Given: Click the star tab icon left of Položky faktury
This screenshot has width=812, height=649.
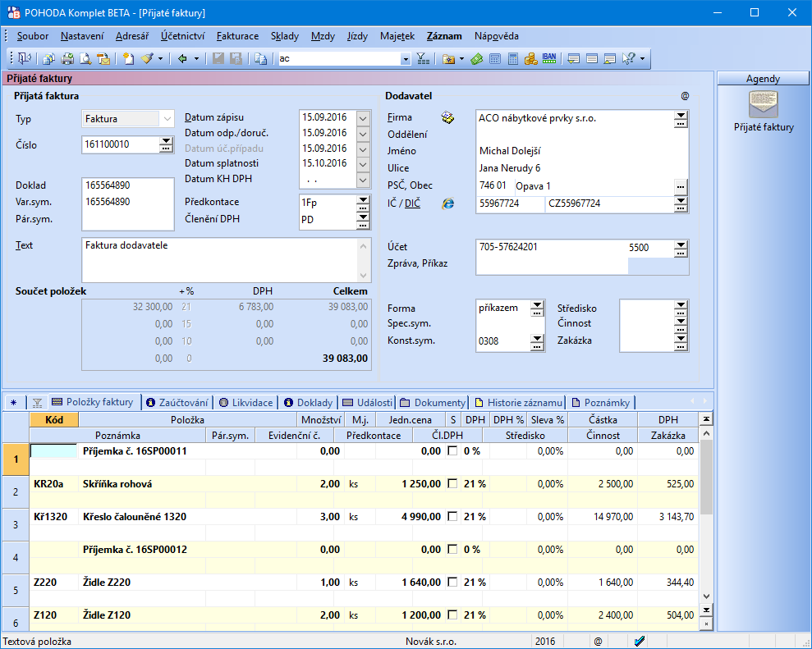Looking at the screenshot, I should (13, 402).
